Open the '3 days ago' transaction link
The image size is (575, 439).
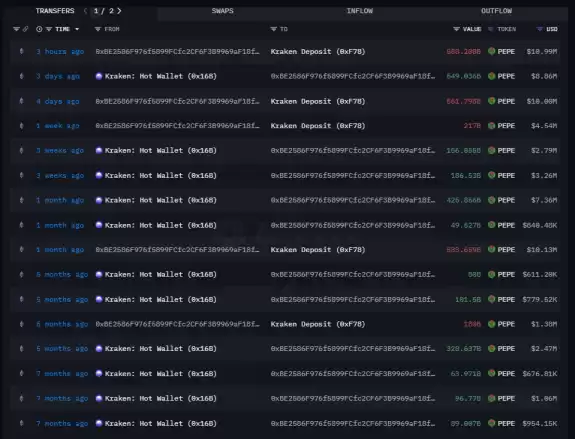pyautogui.click(x=58, y=76)
